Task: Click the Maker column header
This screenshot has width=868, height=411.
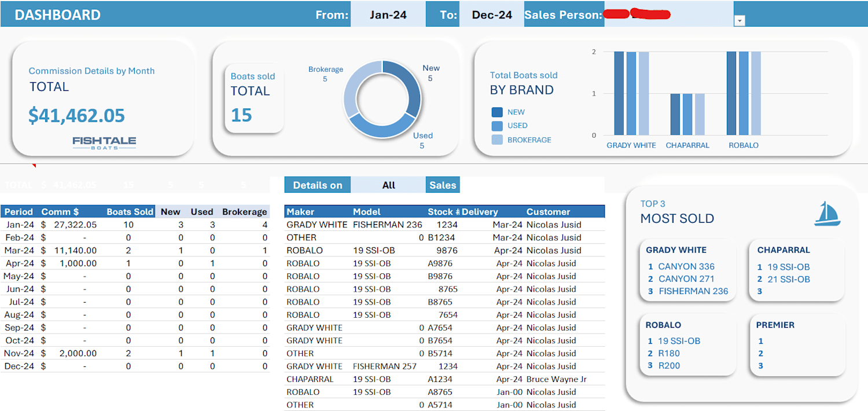Action: [x=301, y=212]
